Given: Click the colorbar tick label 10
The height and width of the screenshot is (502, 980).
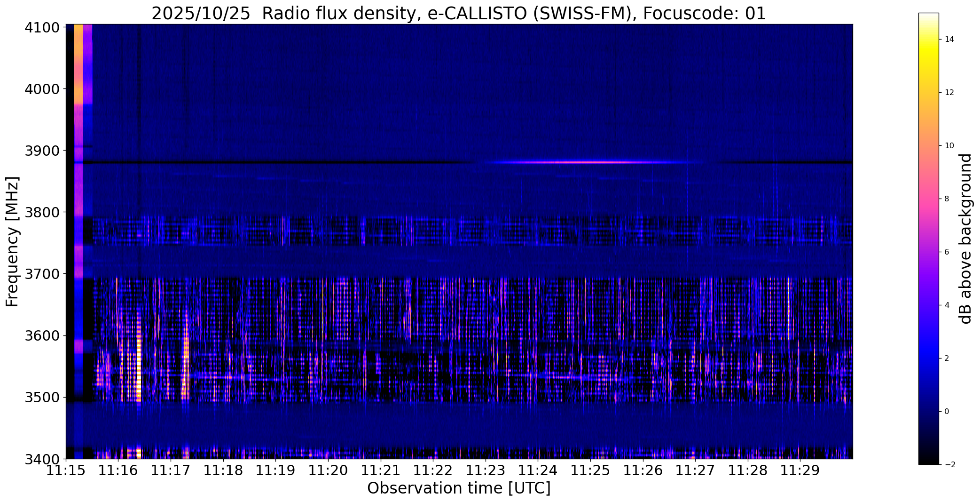Looking at the screenshot, I should point(949,146).
